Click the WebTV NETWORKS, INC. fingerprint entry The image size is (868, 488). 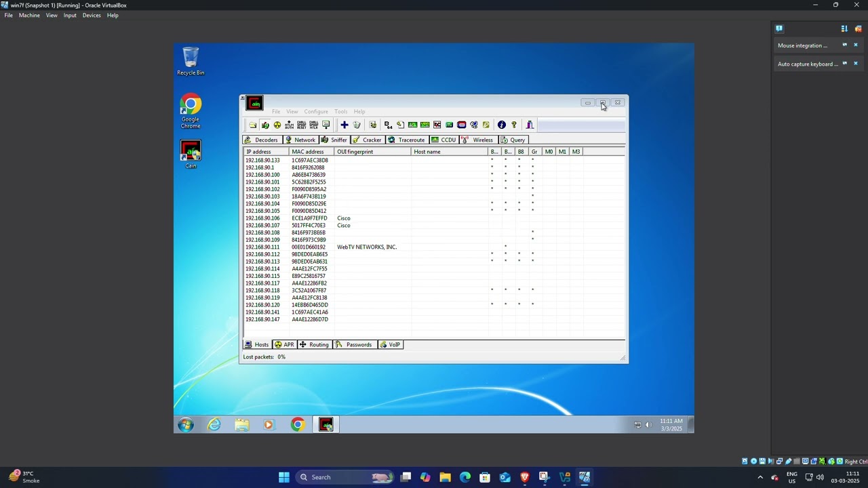[x=367, y=247]
